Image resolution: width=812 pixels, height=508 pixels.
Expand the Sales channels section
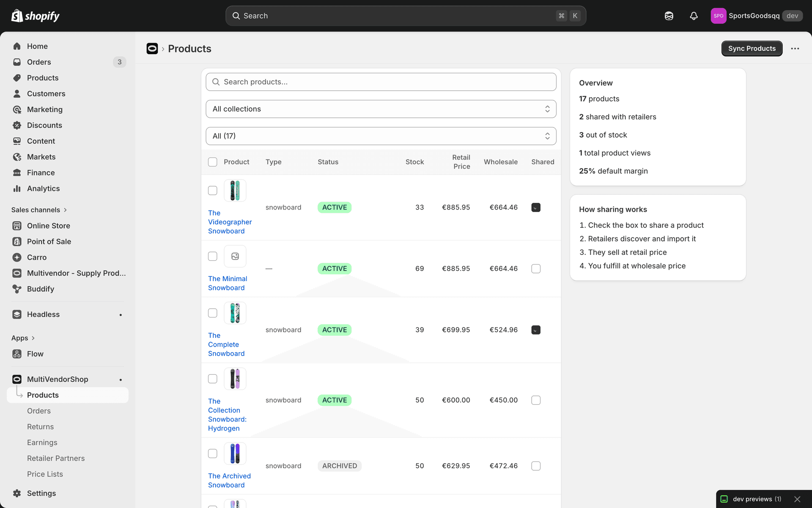pos(39,210)
